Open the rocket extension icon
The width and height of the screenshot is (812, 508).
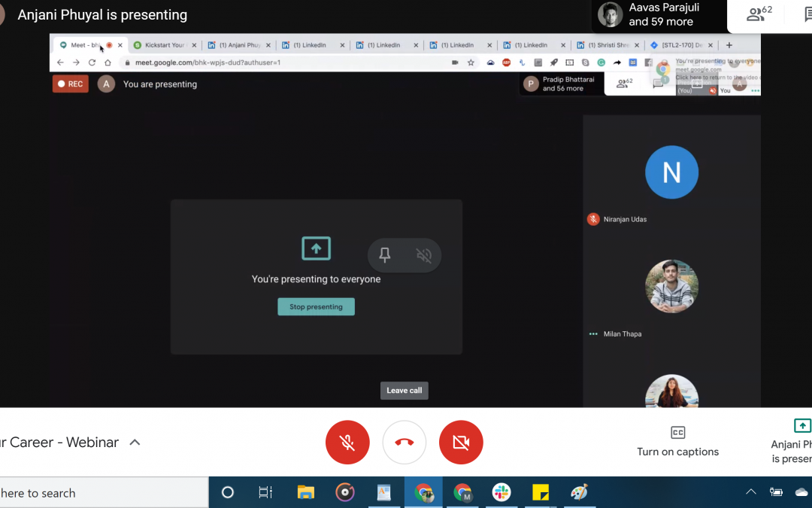553,62
